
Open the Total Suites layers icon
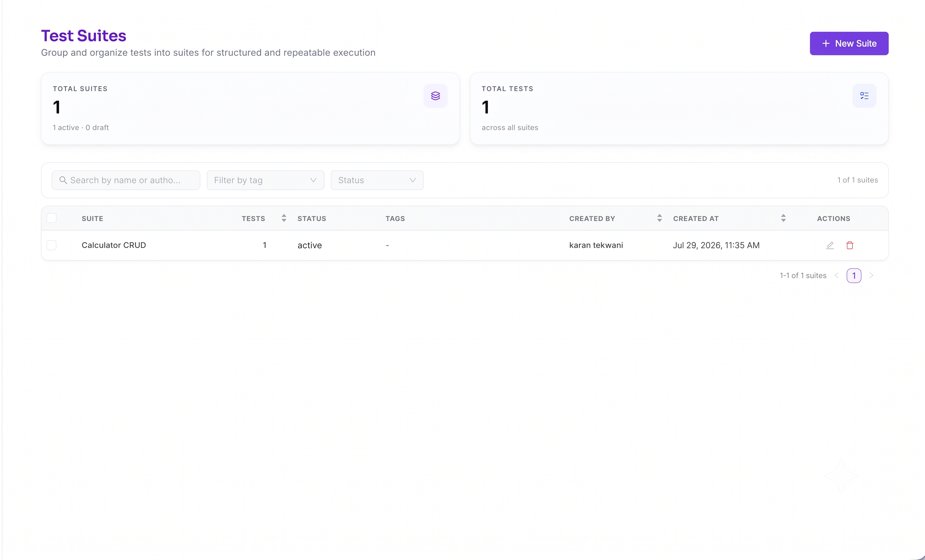pyautogui.click(x=436, y=96)
